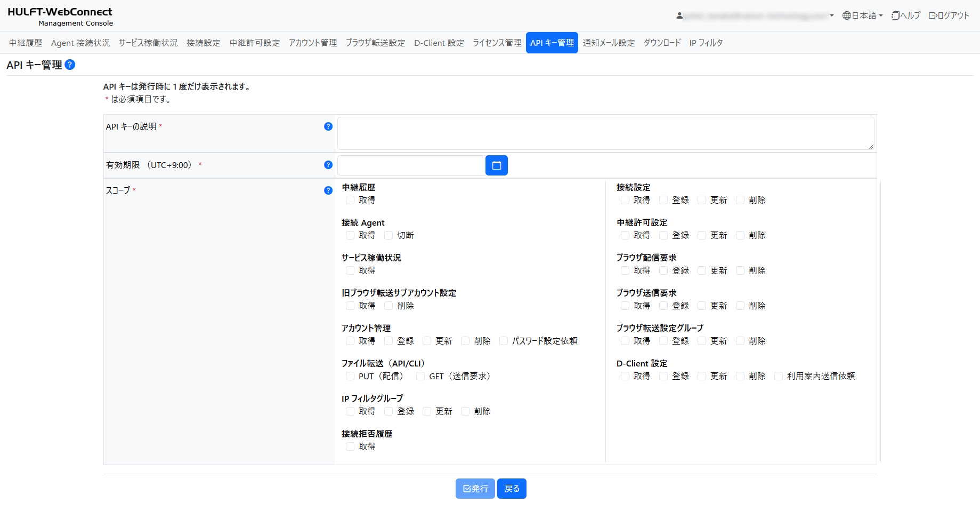Check 削除 under ブラウザ転送設定グループ

pyautogui.click(x=740, y=341)
